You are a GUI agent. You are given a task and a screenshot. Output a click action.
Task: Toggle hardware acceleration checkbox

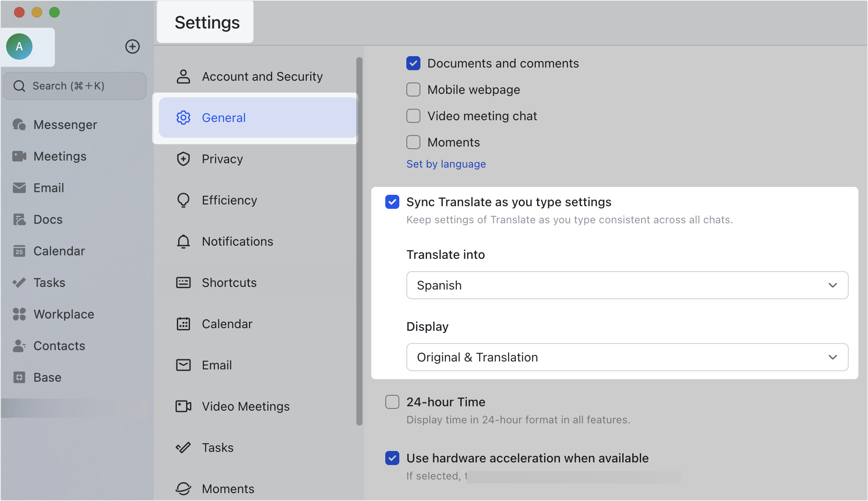pyautogui.click(x=392, y=458)
